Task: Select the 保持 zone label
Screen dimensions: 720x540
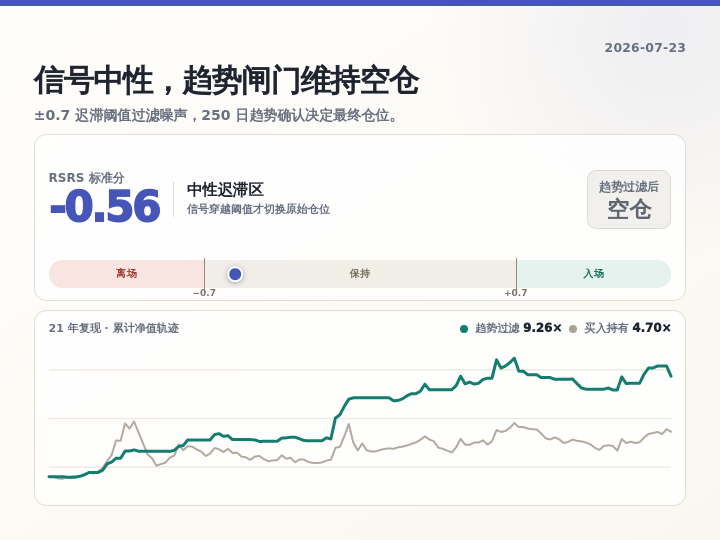Action: pyautogui.click(x=360, y=274)
